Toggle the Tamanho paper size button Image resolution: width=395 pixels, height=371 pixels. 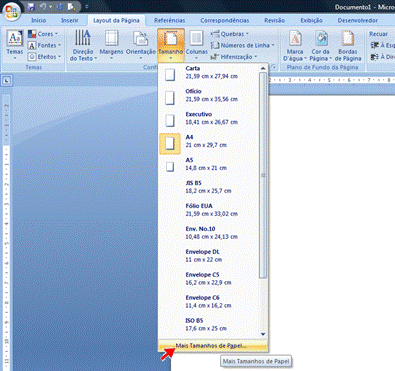(x=171, y=46)
